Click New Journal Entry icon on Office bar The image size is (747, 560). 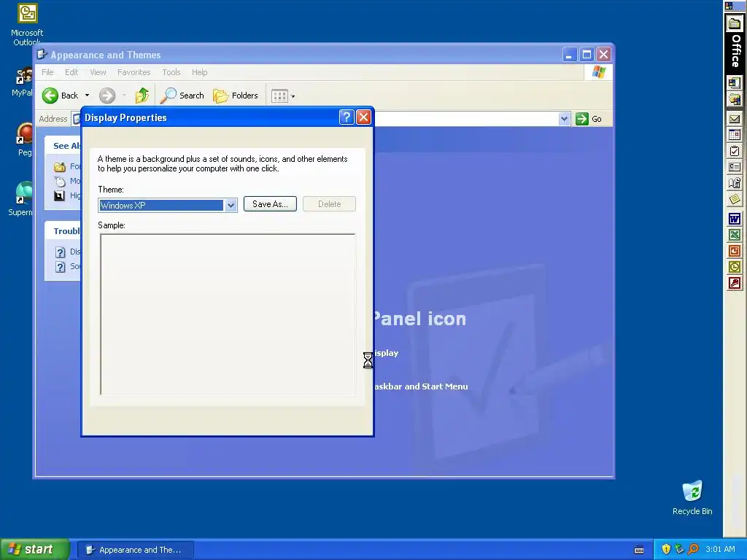pyautogui.click(x=735, y=183)
